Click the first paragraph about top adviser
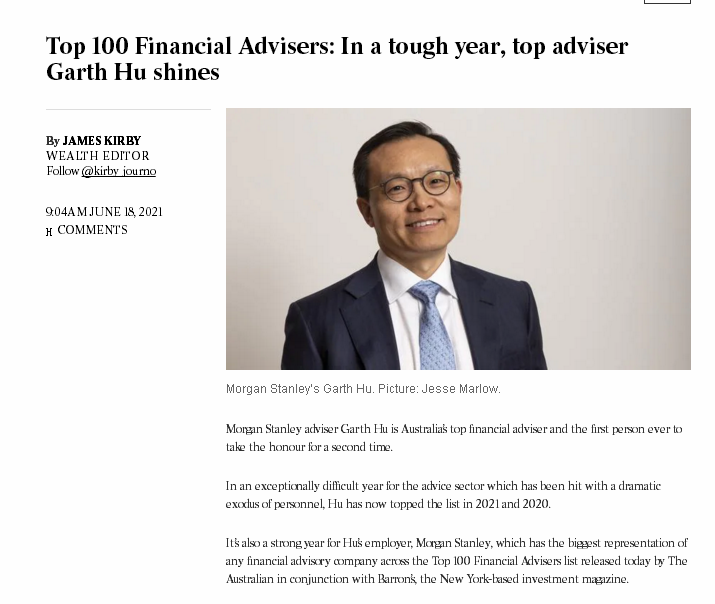This screenshot has width=715, height=604. pos(453,438)
